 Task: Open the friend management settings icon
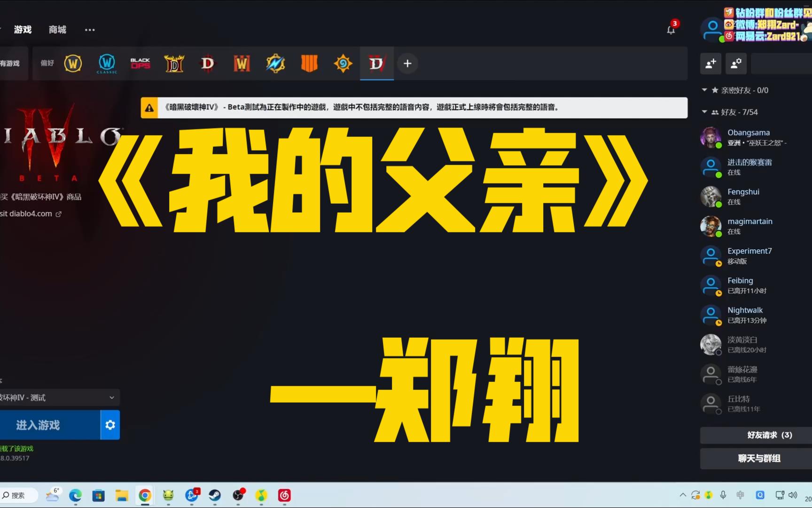(x=736, y=63)
